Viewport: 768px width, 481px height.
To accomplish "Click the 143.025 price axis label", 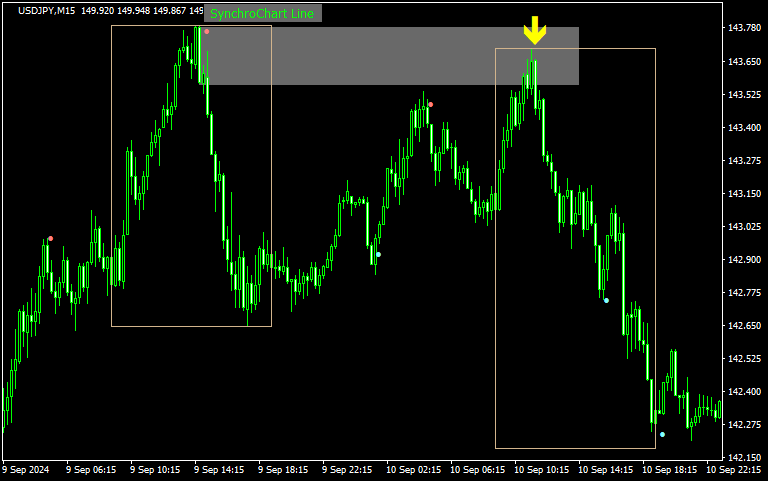I will pos(742,226).
